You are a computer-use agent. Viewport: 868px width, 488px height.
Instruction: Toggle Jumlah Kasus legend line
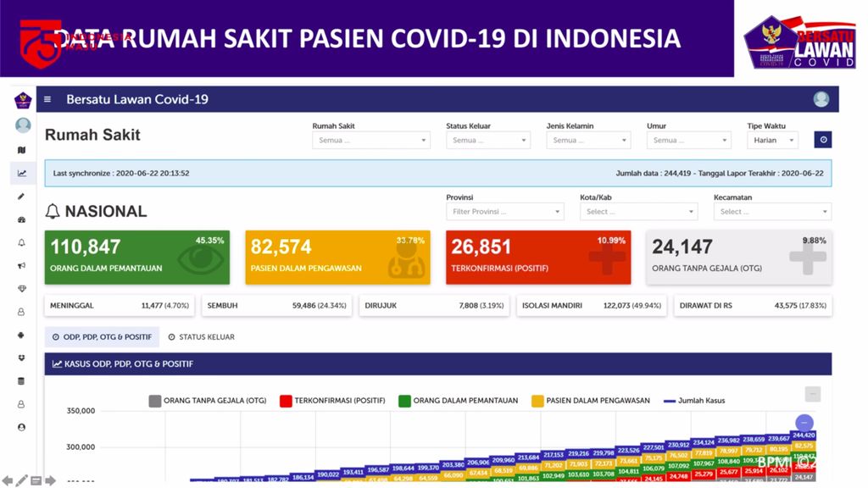[x=694, y=401]
